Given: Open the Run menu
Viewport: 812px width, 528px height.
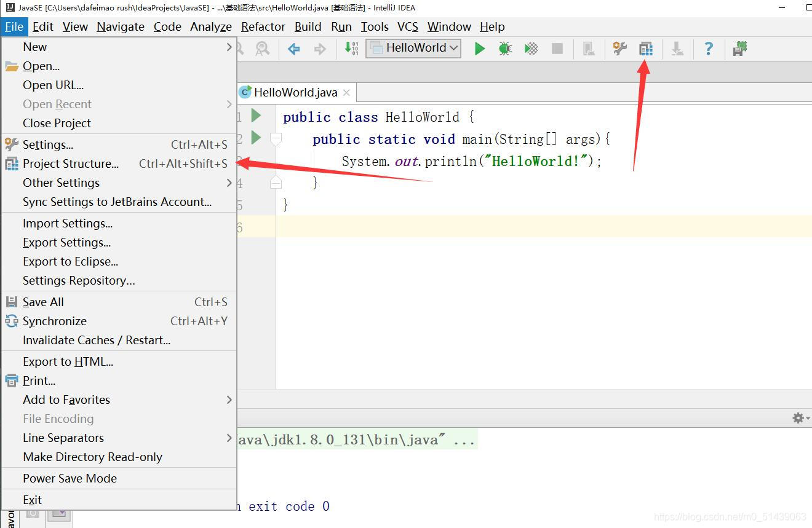Looking at the screenshot, I should point(341,26).
